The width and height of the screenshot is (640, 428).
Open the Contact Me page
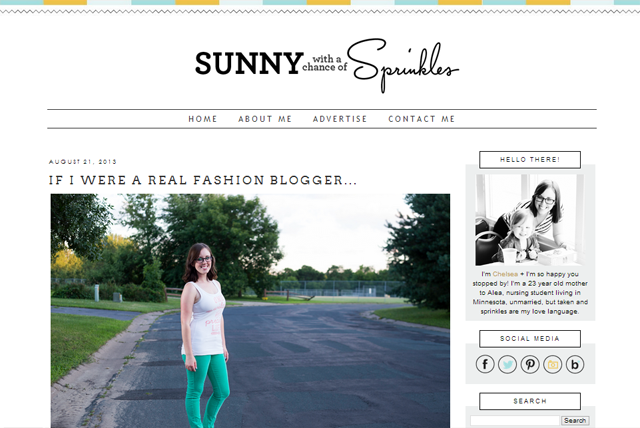pyautogui.click(x=421, y=119)
